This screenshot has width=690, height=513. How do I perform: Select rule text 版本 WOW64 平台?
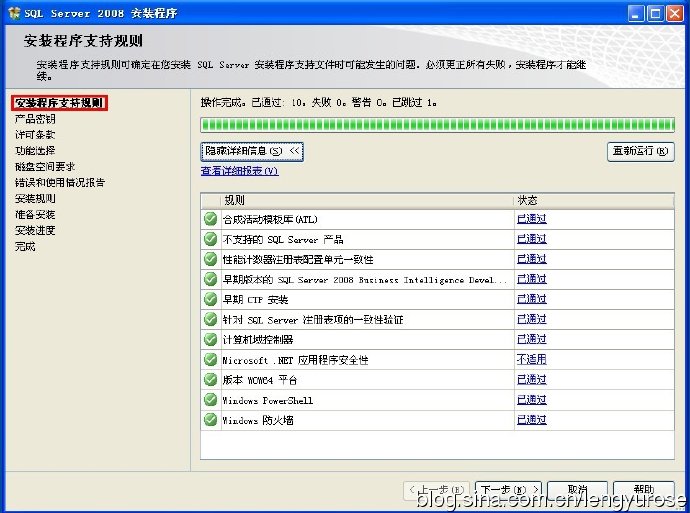(260, 380)
